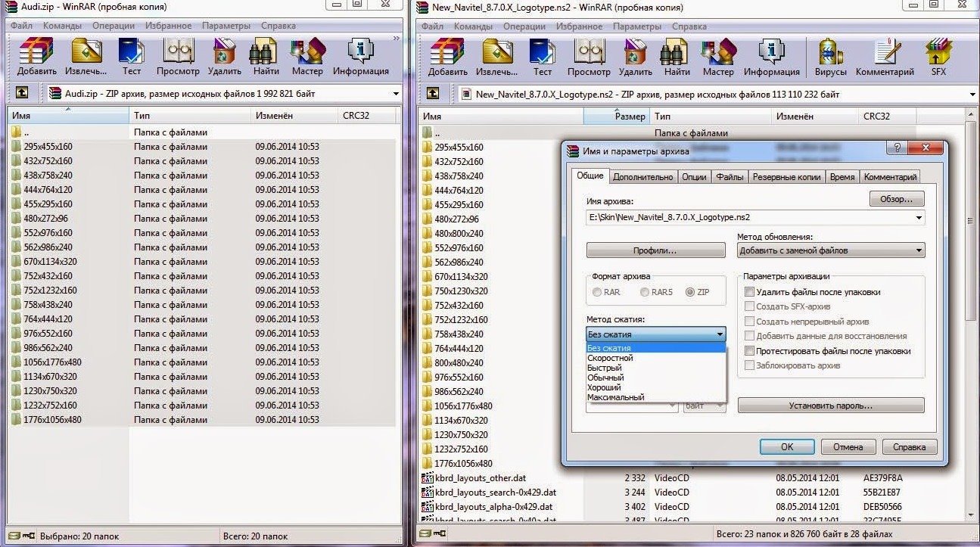Expand the archive name path dropdown
This screenshot has width=980, height=547.
click(919, 218)
